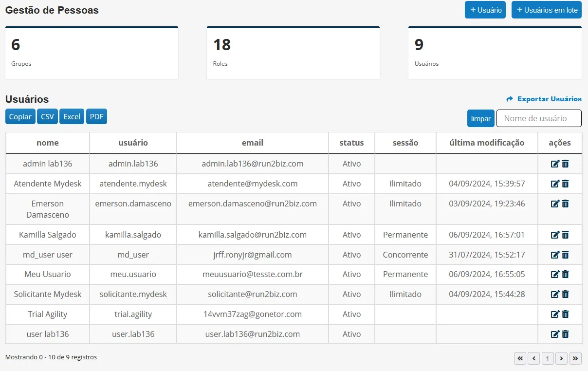The height and width of the screenshot is (371, 588).
Task: Edit the Solicitante Mydesk user
Action: (555, 294)
